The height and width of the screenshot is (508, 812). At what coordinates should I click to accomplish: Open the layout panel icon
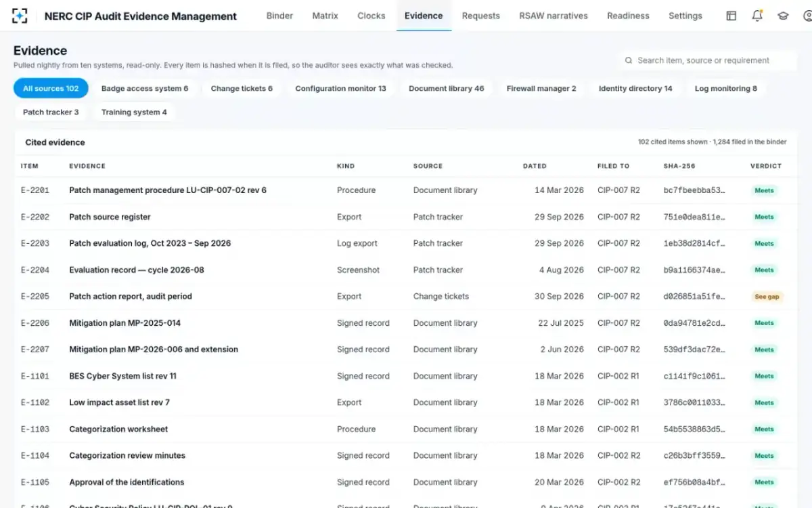731,16
